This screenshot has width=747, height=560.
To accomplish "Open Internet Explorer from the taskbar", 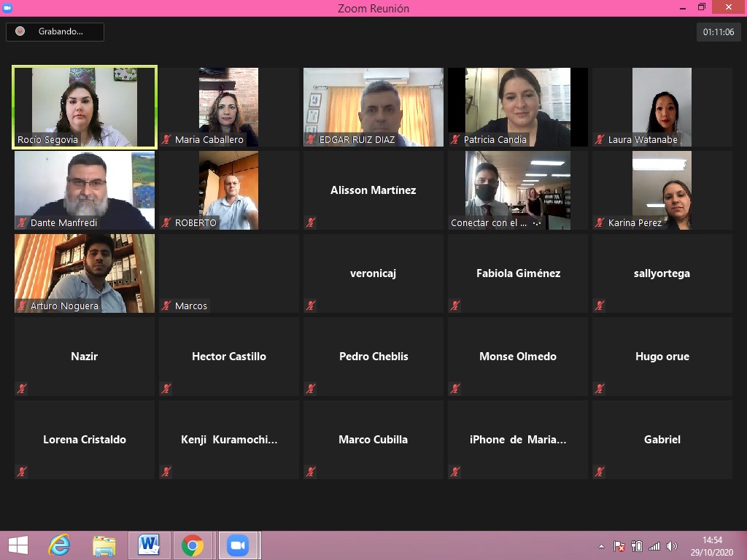I will (59, 545).
